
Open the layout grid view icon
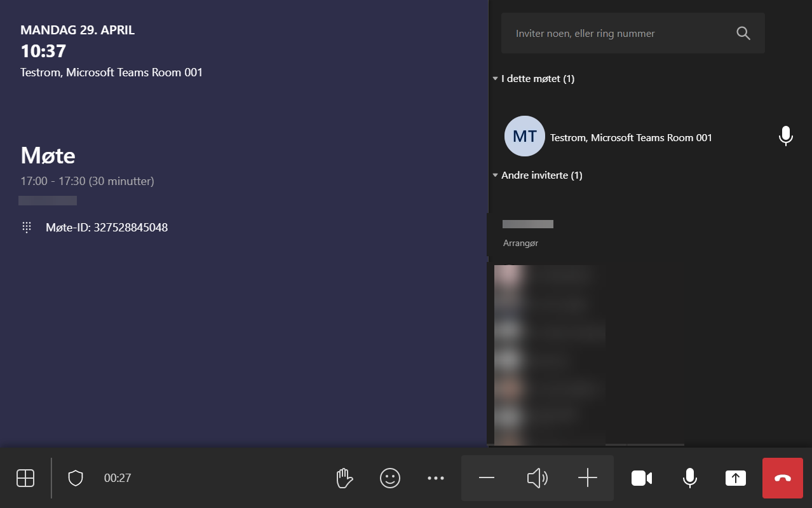pos(25,478)
